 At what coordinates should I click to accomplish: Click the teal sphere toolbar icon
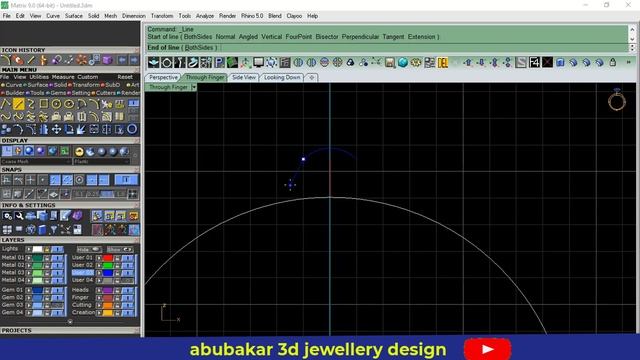(x=403, y=62)
